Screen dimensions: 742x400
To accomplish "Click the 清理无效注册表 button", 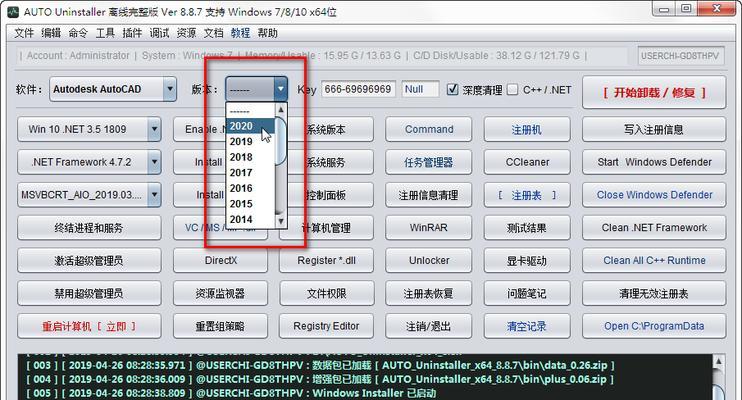I will point(654,293).
